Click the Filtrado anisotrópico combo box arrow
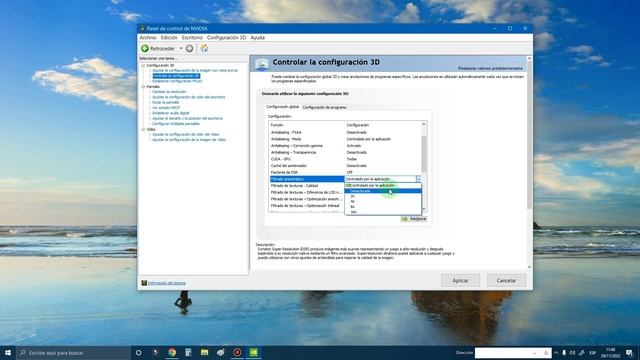640x360 pixels. coord(418,179)
